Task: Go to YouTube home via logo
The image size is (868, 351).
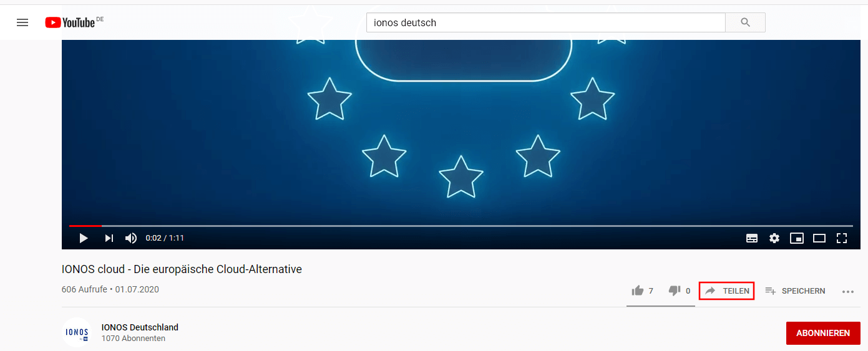Action: (x=70, y=22)
